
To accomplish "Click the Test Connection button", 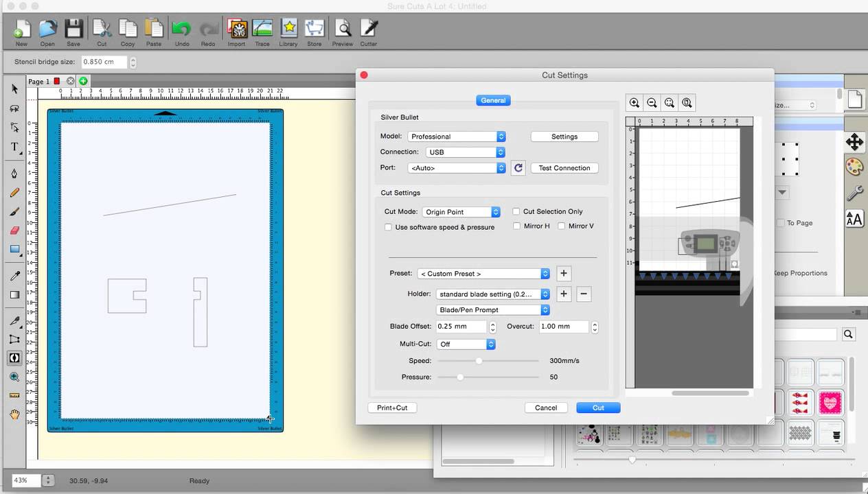I will point(564,167).
